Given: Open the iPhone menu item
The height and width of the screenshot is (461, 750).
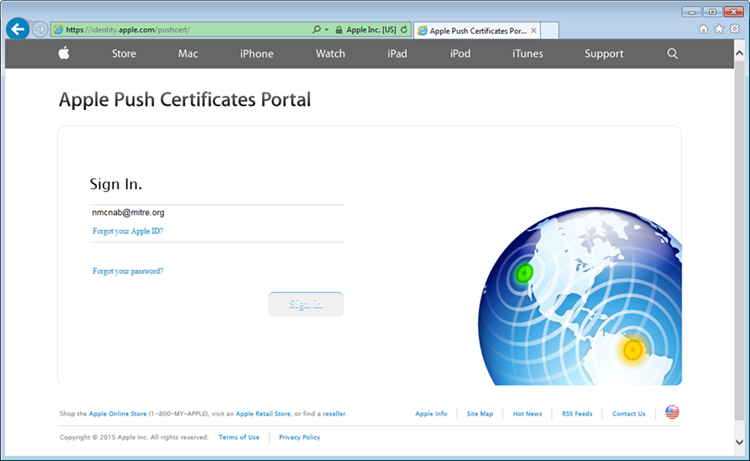Looking at the screenshot, I should [257, 54].
